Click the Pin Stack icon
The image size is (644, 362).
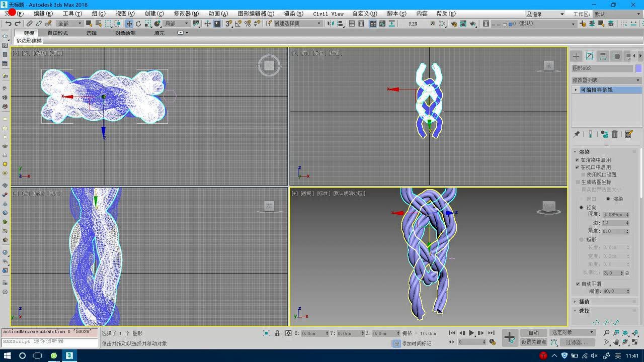click(577, 134)
